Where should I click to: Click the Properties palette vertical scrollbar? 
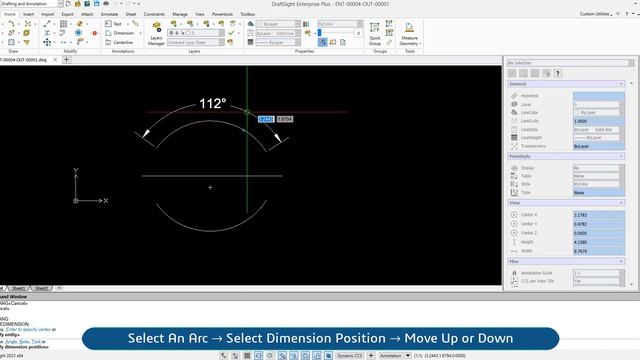(x=631, y=184)
